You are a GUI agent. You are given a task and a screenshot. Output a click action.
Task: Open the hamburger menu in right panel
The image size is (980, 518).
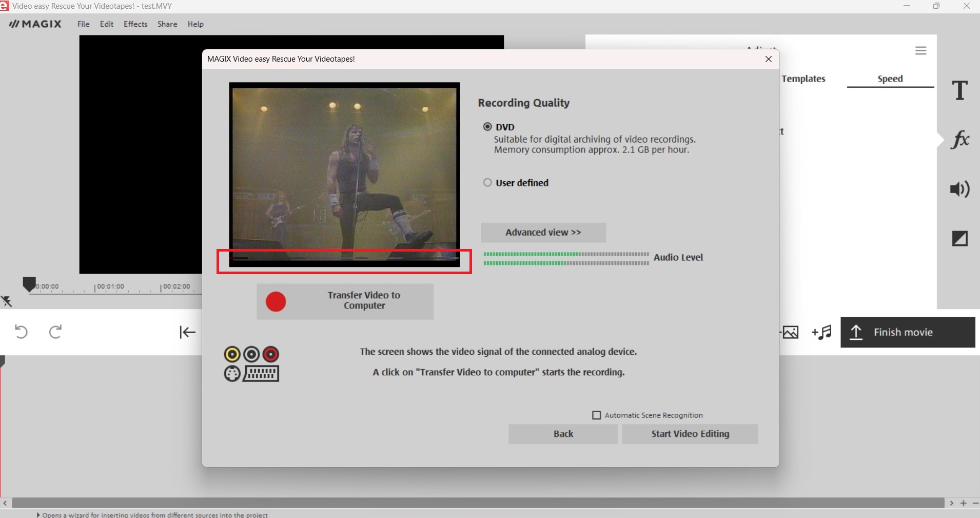pos(921,51)
